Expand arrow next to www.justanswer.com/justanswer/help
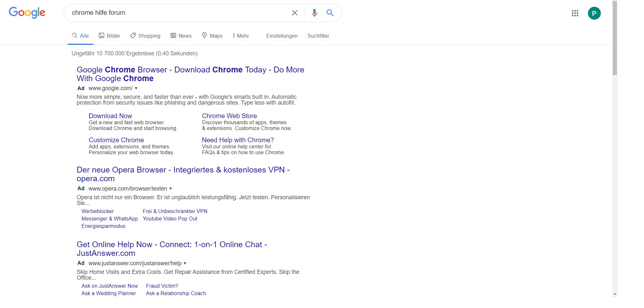Screen dimensions: 644x308 pos(185,263)
